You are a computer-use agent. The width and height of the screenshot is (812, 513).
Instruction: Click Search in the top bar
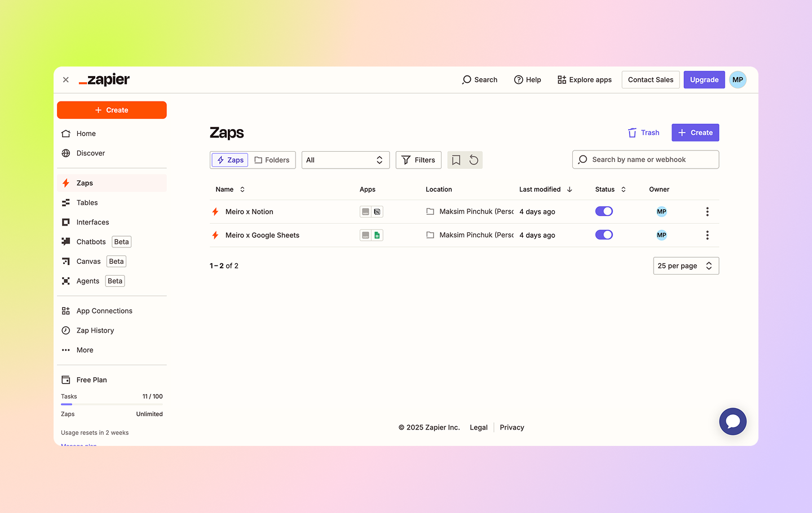coord(480,80)
